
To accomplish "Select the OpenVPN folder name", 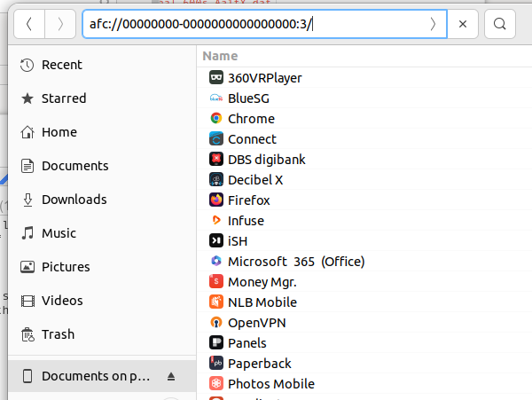I will coord(257,323).
